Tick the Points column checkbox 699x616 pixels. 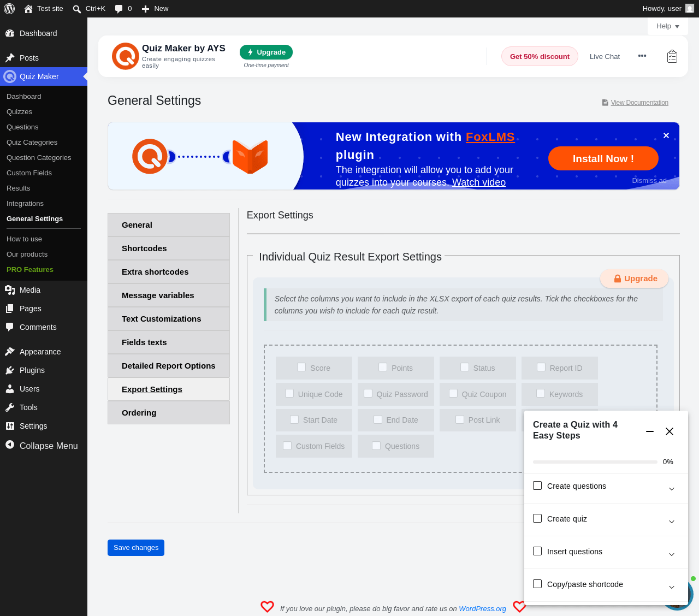pos(383,367)
